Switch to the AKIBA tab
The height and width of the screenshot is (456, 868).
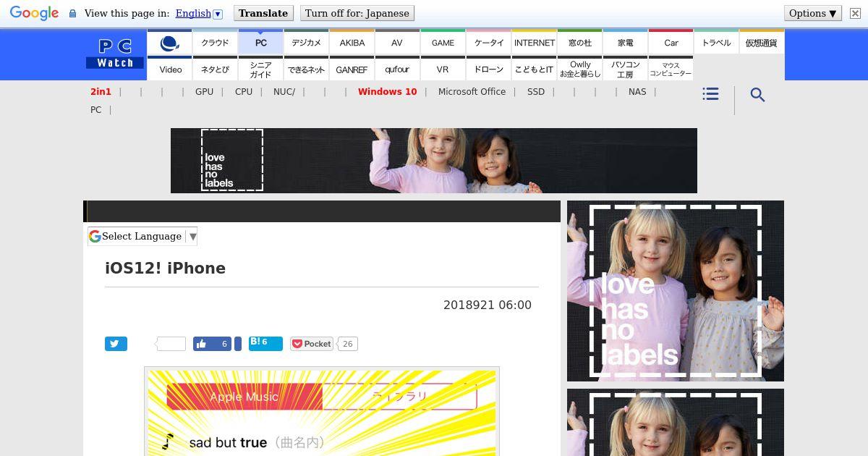tap(352, 43)
